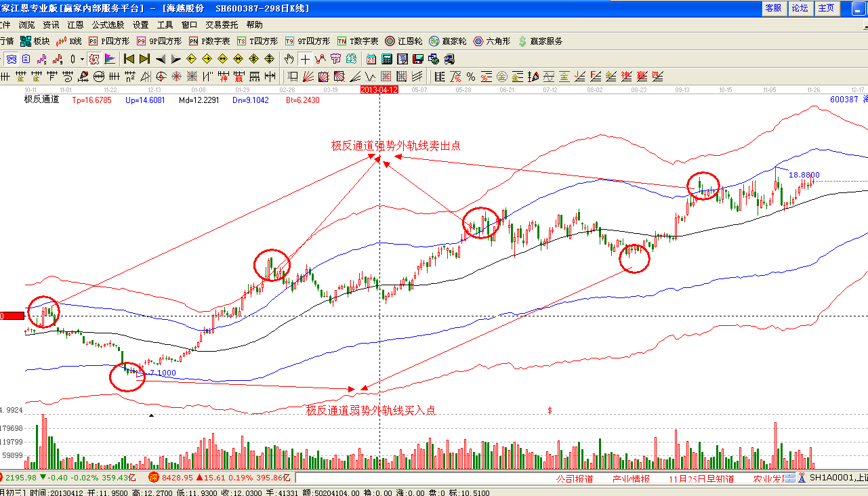868x496 pixels.
Task: Open the 六角形 hexagon tool
Action: (492, 41)
